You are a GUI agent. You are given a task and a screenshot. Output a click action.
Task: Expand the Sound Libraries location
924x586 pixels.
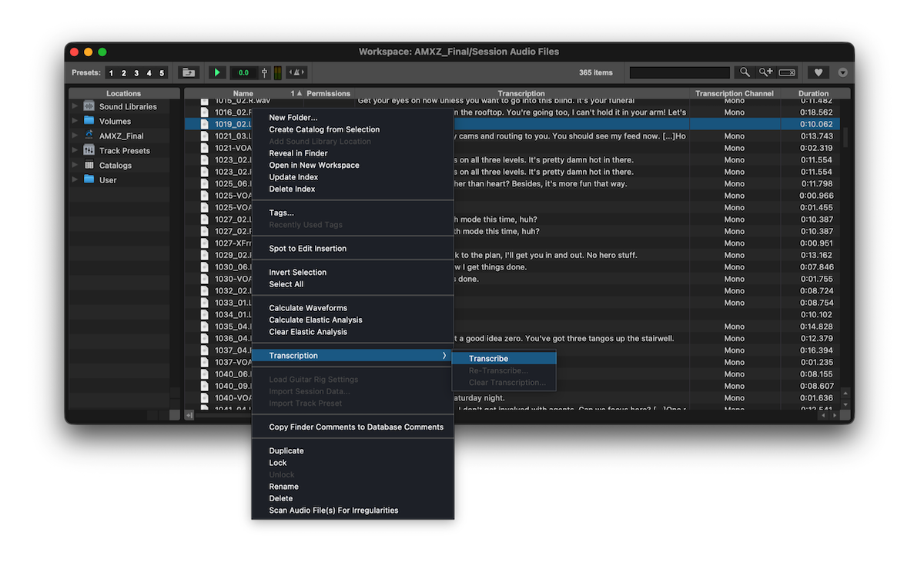click(75, 106)
